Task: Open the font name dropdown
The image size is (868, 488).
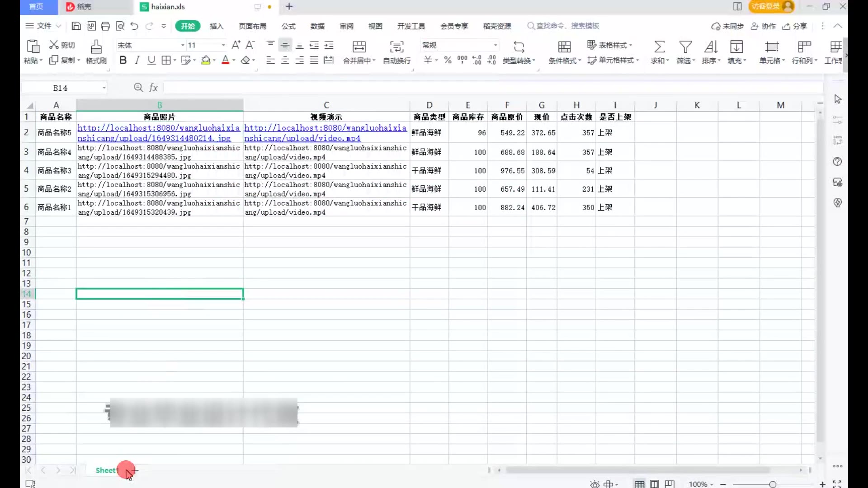Action: [x=183, y=45]
